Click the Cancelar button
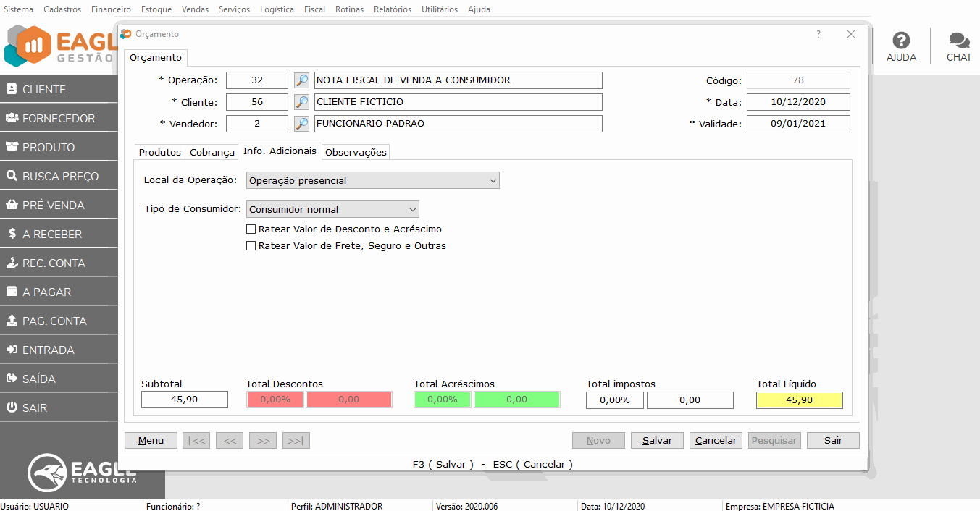980x511 pixels. (716, 440)
